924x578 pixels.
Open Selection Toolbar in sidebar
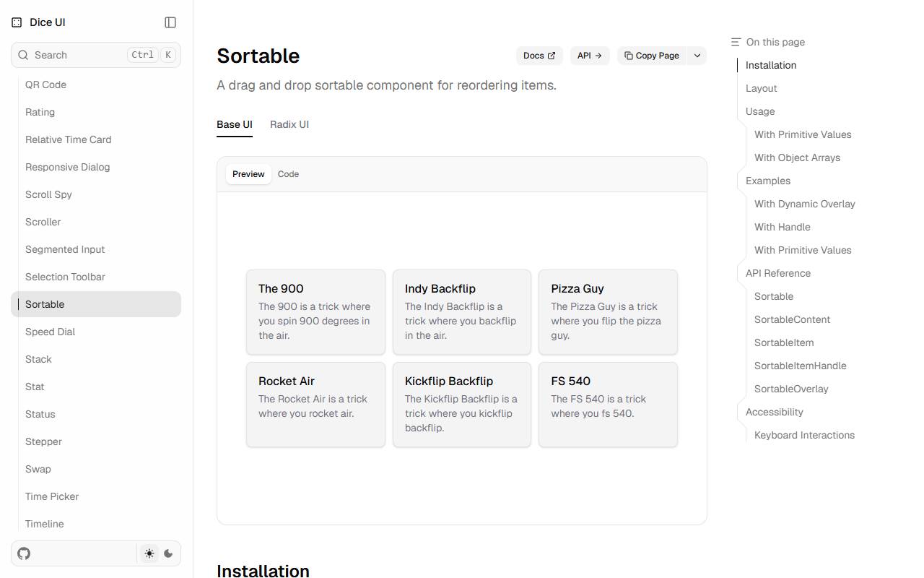96,277
